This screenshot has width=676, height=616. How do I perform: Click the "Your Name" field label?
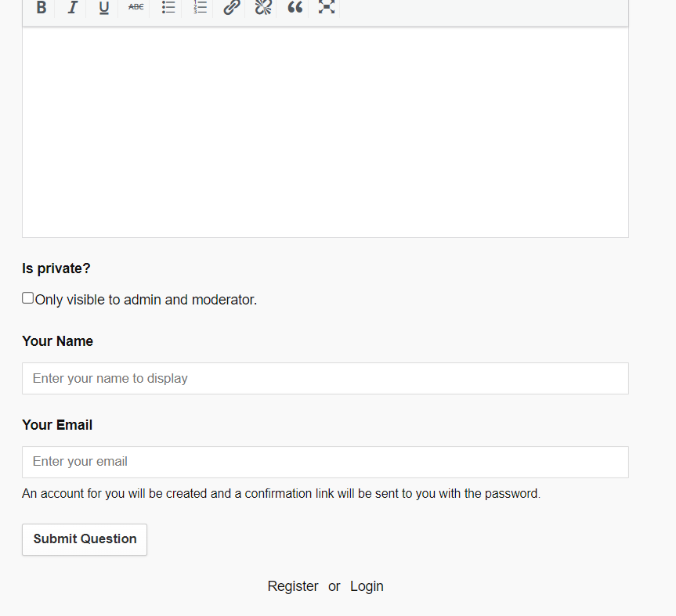(57, 341)
